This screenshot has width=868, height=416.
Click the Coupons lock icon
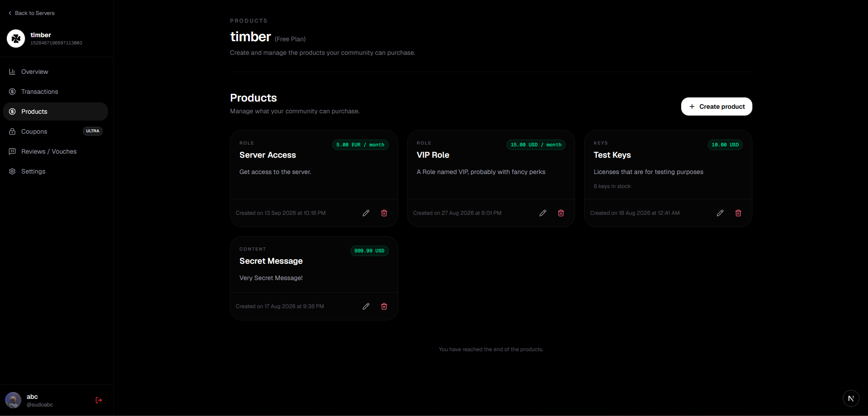point(12,131)
